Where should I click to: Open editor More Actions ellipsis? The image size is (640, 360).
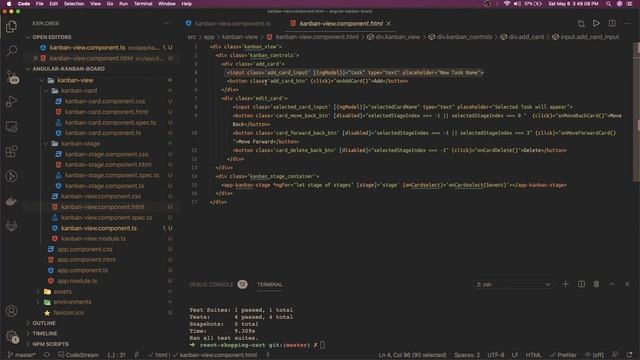pos(627,23)
